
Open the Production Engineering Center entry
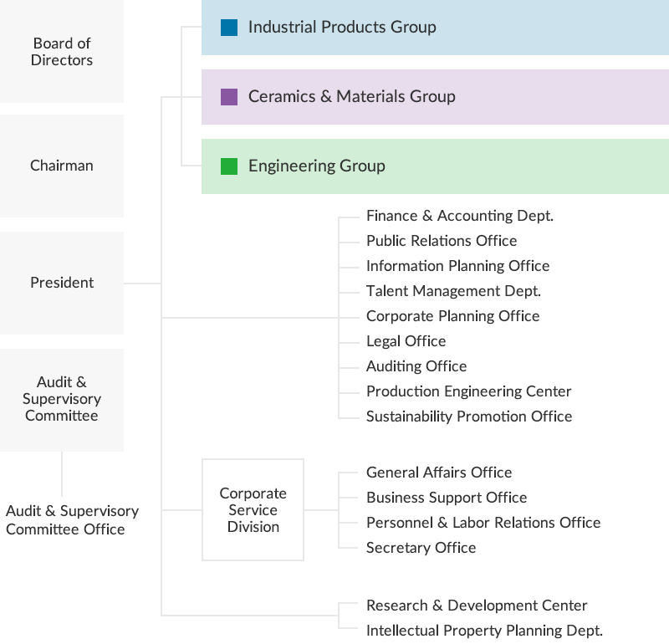469,391
